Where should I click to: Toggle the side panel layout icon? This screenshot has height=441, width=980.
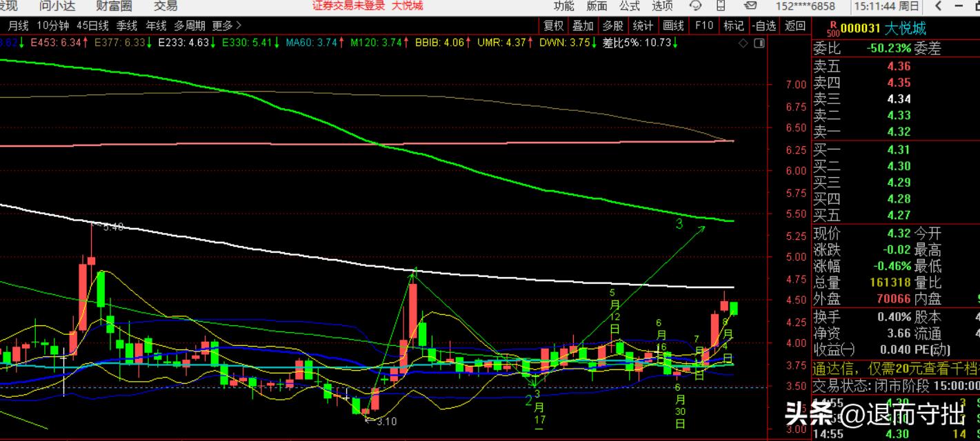coord(759,43)
